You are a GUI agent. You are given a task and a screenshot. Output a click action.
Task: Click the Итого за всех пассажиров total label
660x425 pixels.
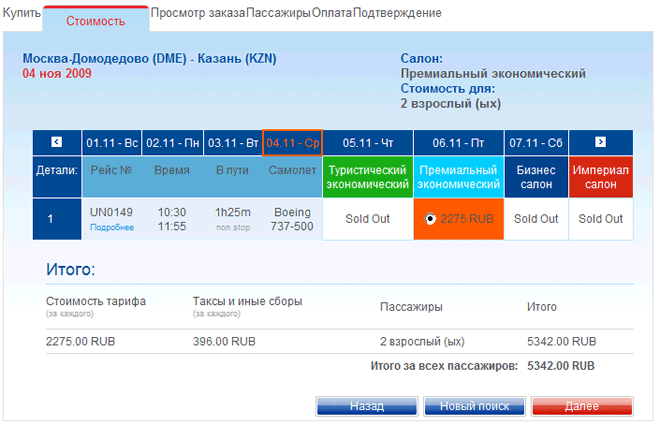pos(444,366)
